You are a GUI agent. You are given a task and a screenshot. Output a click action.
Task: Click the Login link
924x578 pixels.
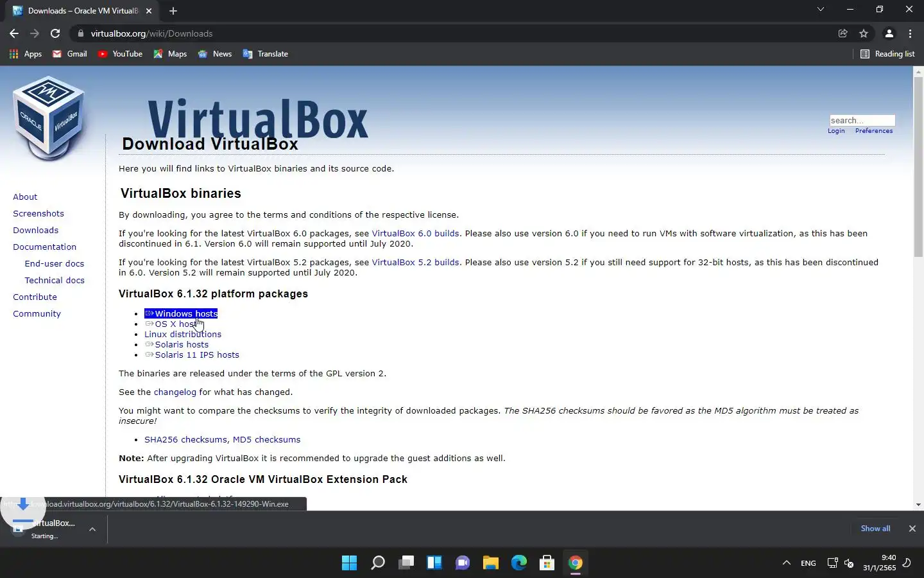point(836,131)
